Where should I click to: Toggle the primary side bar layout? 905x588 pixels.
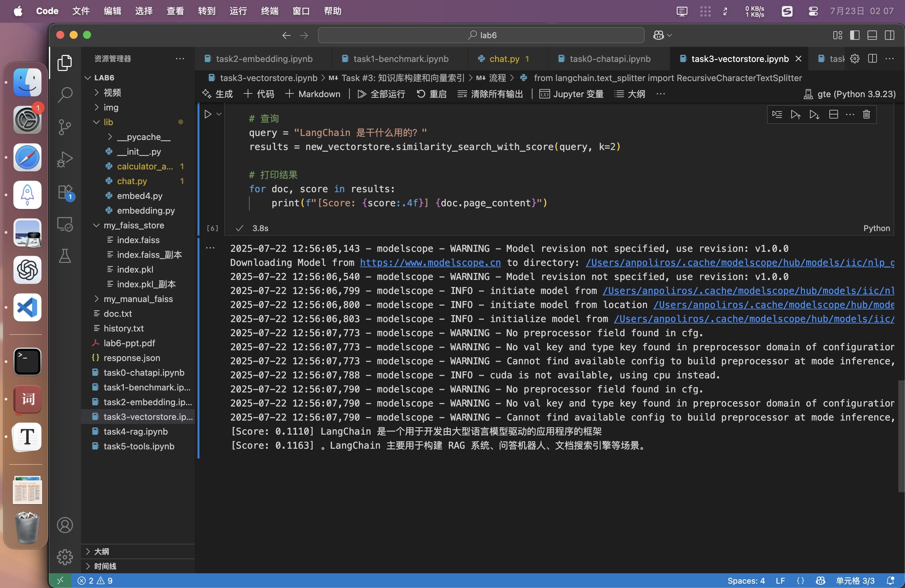[x=854, y=35]
